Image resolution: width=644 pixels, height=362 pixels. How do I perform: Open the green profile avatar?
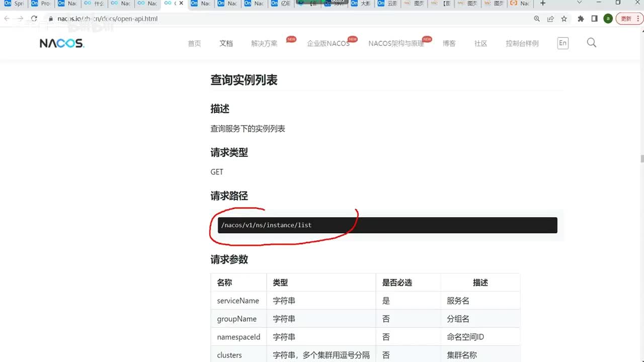click(x=608, y=19)
